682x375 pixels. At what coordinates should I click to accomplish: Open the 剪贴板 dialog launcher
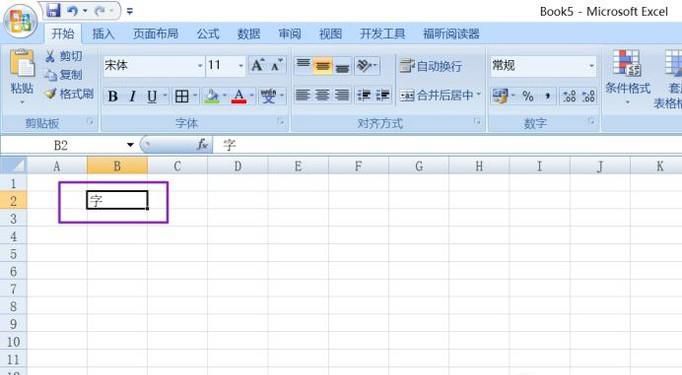(90, 122)
